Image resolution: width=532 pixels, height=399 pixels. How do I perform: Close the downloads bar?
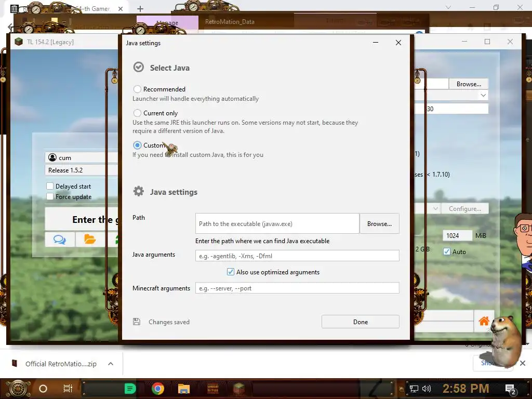point(523,363)
